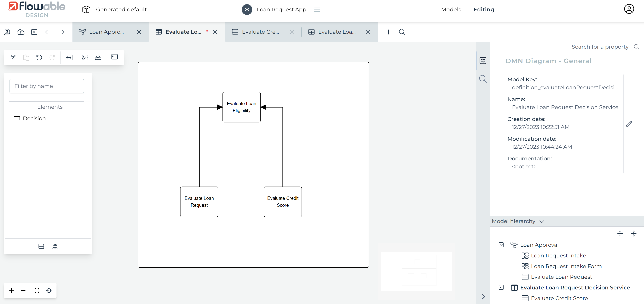Click the Filter by name field

[47, 86]
